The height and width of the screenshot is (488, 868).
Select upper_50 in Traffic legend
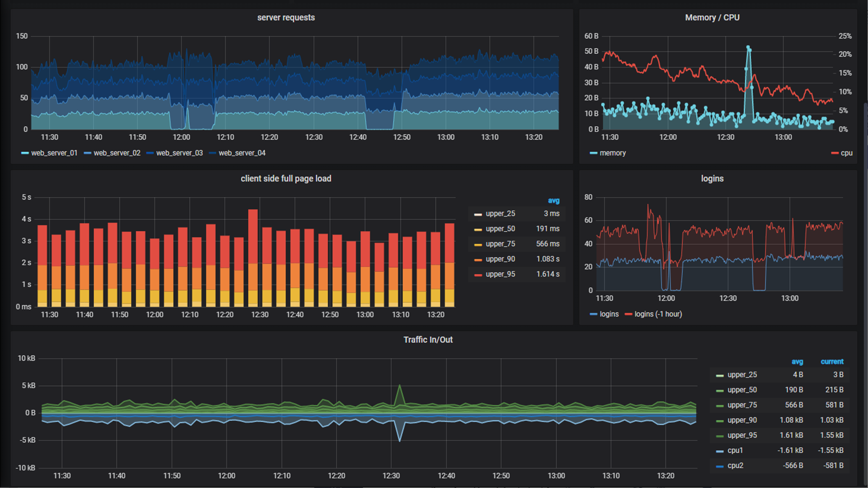pos(742,390)
